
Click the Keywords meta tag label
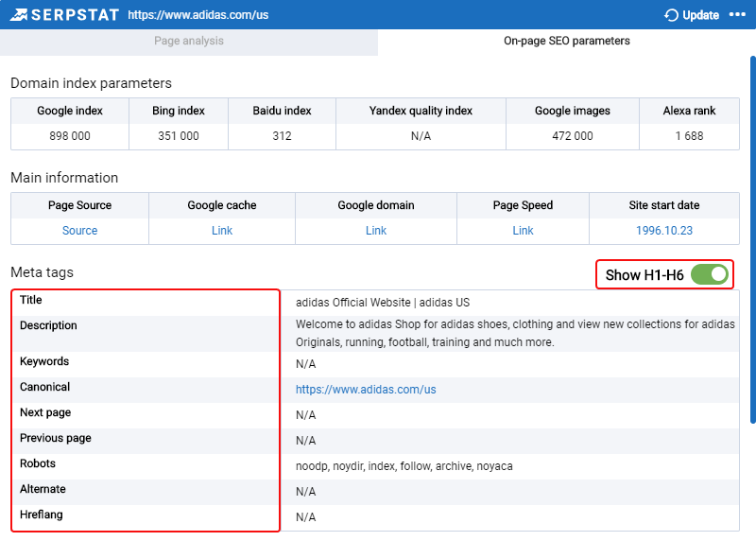point(44,361)
